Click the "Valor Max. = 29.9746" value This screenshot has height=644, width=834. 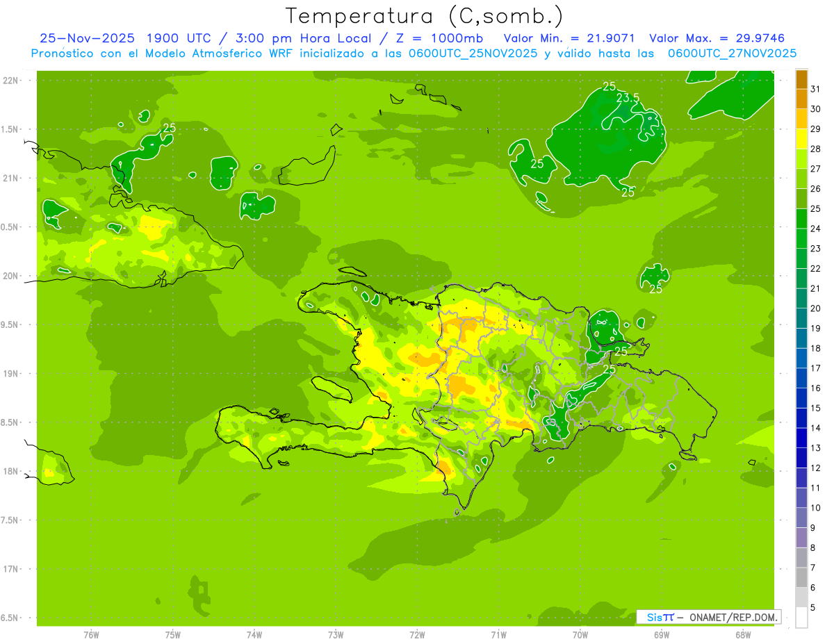[x=717, y=38]
